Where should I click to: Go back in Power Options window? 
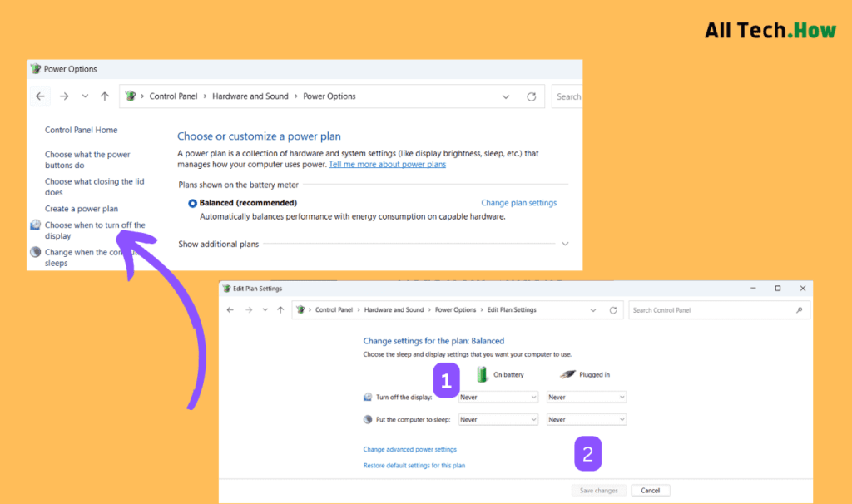[x=40, y=96]
